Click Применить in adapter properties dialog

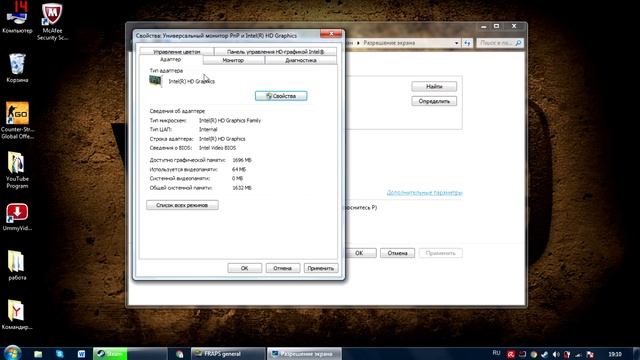pos(321,268)
